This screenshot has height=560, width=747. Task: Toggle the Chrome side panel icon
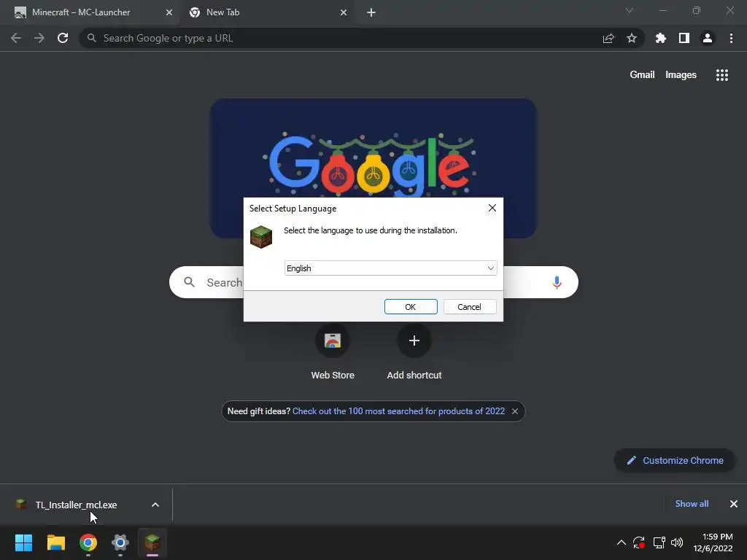point(684,38)
